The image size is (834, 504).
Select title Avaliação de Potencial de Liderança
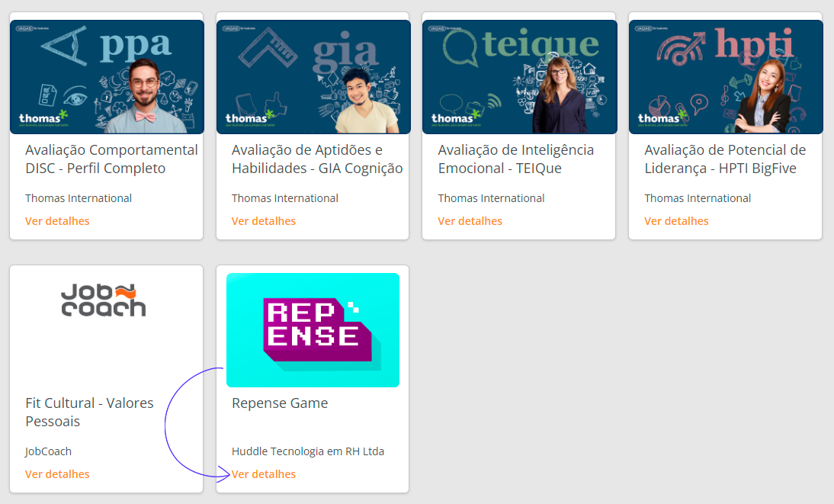pyautogui.click(x=725, y=159)
